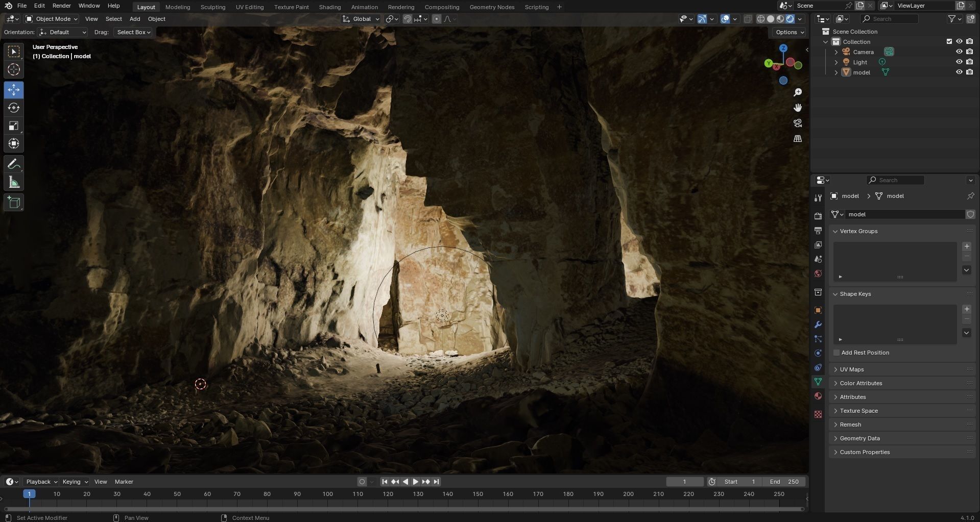Select the Move tool
980x522 pixels.
point(14,90)
